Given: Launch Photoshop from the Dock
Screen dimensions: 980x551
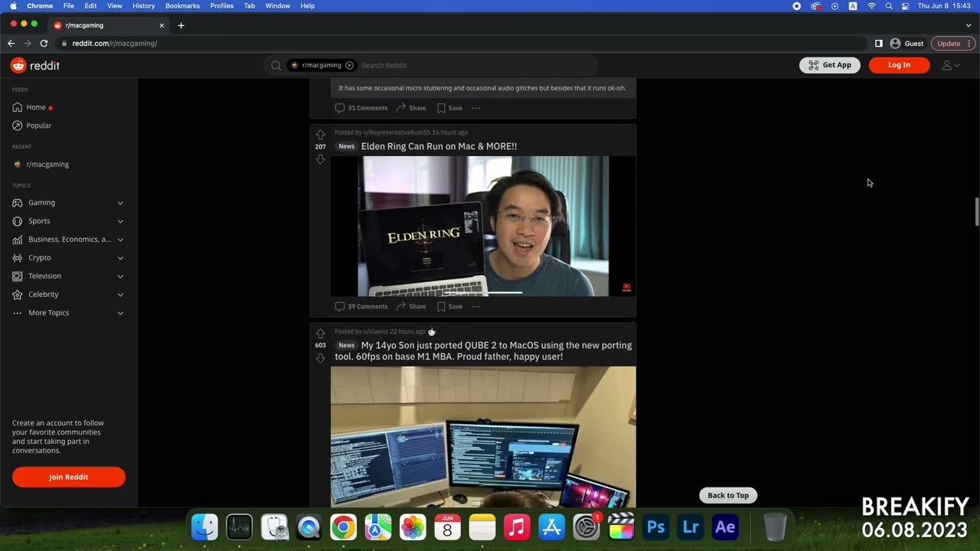Looking at the screenshot, I should click(x=655, y=527).
